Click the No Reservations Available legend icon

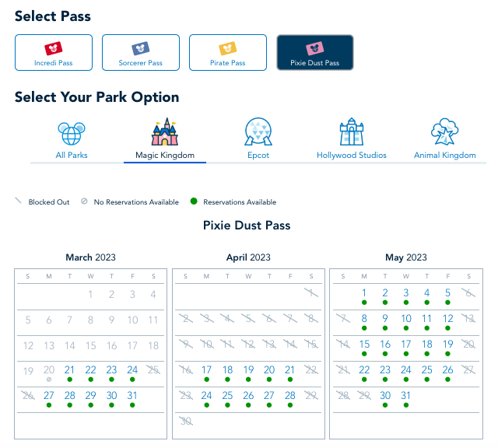84,201
